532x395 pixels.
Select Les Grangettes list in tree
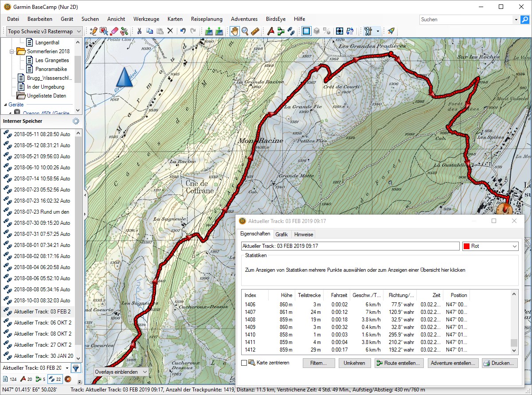click(x=52, y=60)
